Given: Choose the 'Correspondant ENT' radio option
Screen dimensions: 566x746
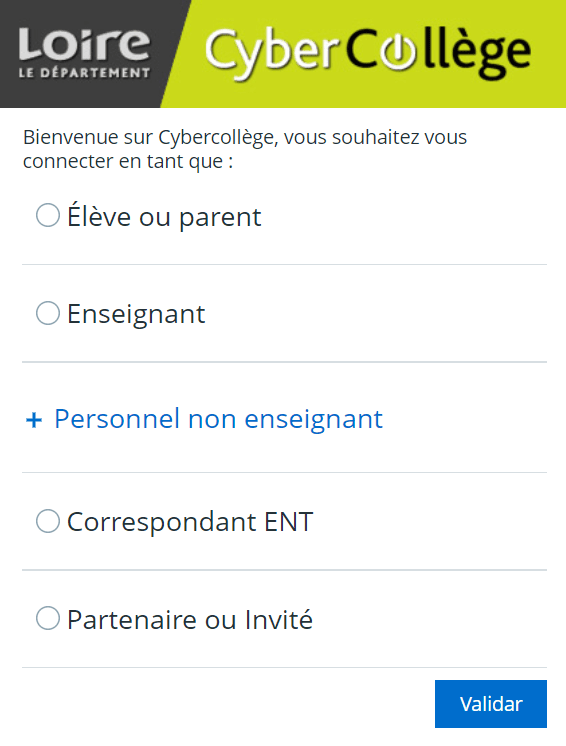Looking at the screenshot, I should [48, 521].
